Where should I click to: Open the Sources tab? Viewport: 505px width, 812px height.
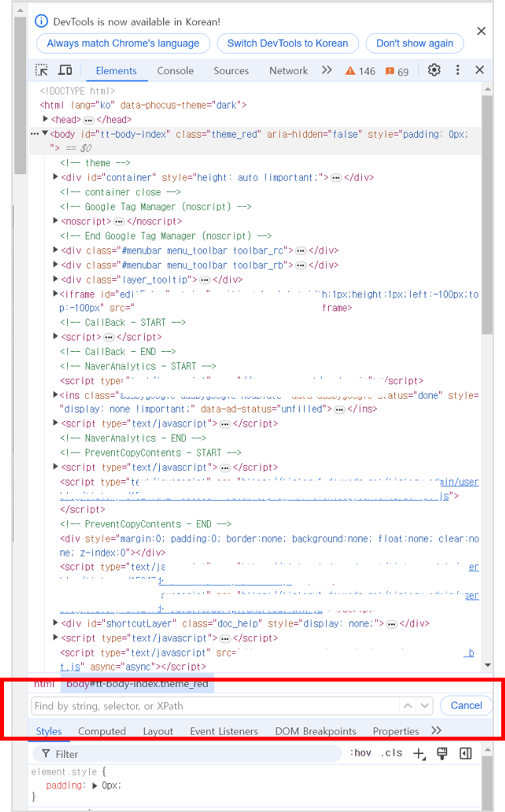click(x=231, y=71)
